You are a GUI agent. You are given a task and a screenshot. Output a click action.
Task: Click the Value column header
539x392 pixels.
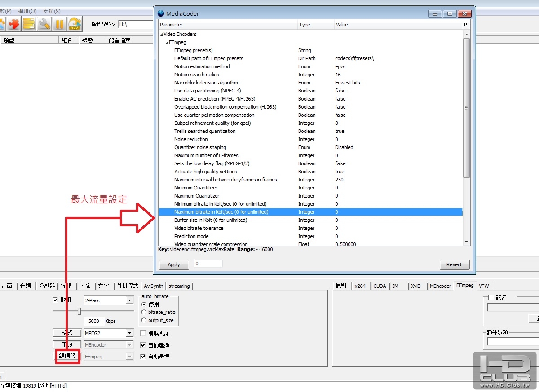[x=399, y=25]
